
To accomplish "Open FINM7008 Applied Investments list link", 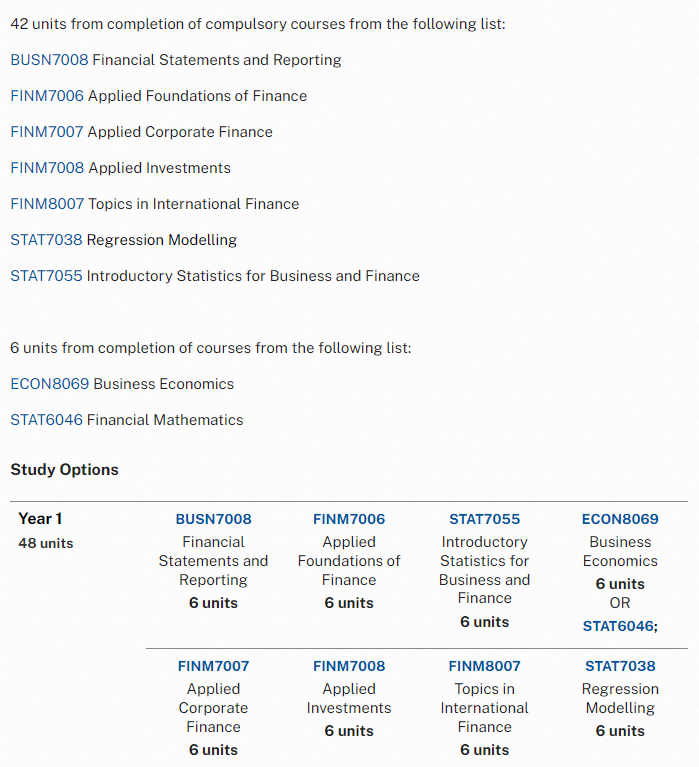I will click(47, 168).
